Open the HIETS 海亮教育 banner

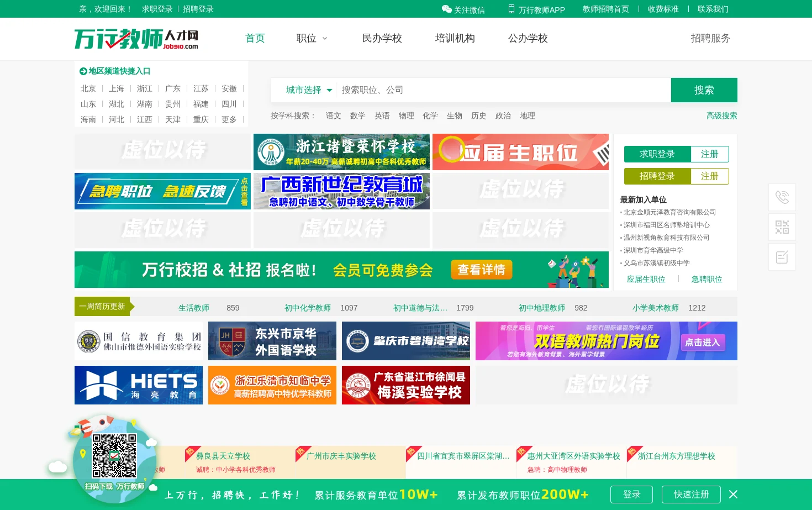coord(139,385)
